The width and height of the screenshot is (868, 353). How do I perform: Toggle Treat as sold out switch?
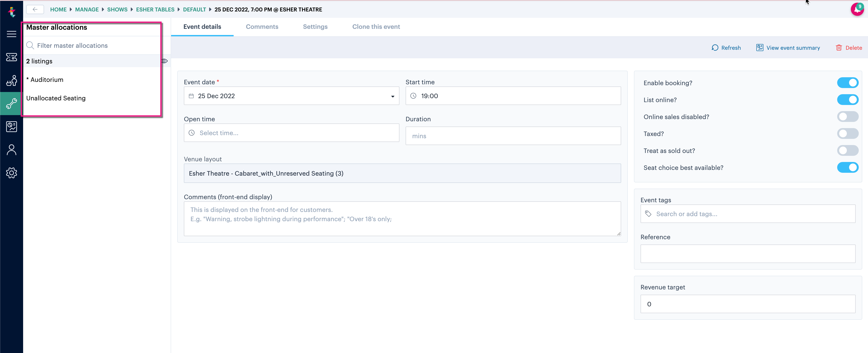(848, 151)
